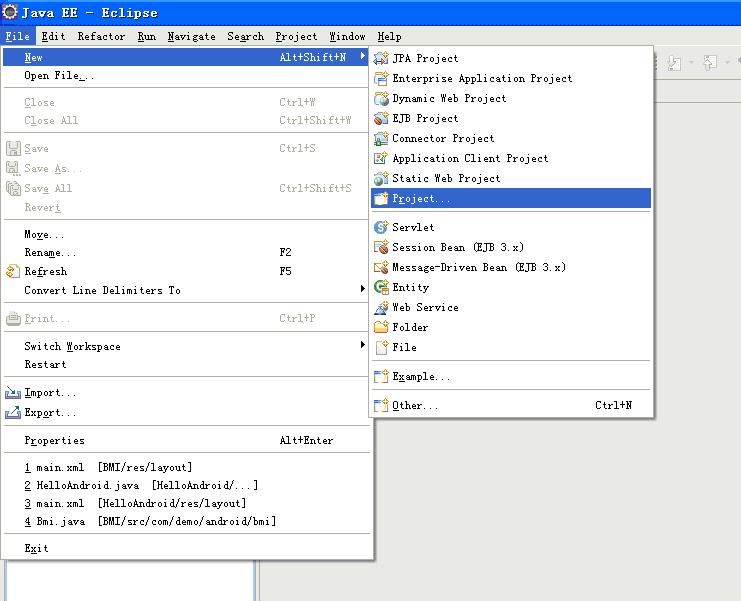741x601 pixels.
Task: Expand Convert Line Delimiters To submenu arrow
Action: pyautogui.click(x=362, y=288)
